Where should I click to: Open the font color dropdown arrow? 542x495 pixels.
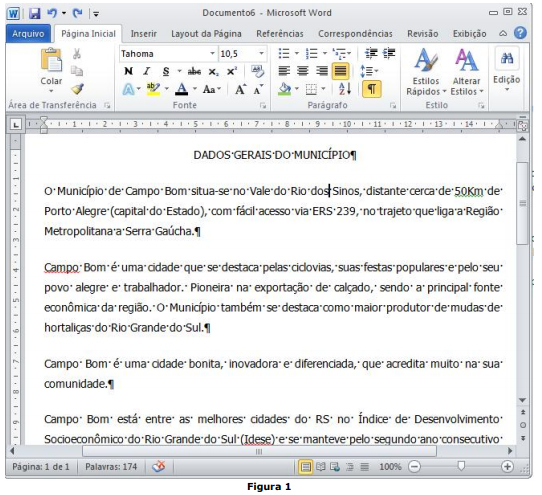(195, 89)
